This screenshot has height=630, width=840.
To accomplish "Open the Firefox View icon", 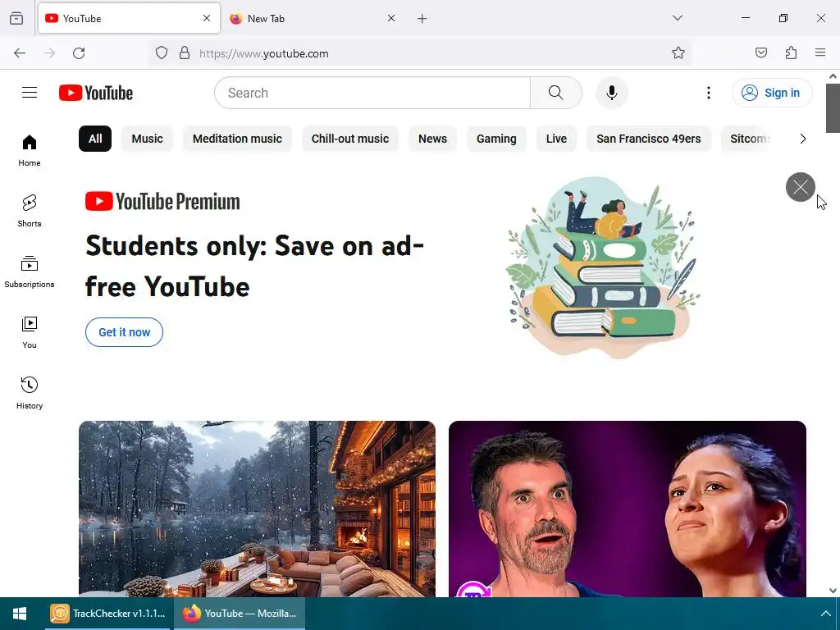I will 16,18.
